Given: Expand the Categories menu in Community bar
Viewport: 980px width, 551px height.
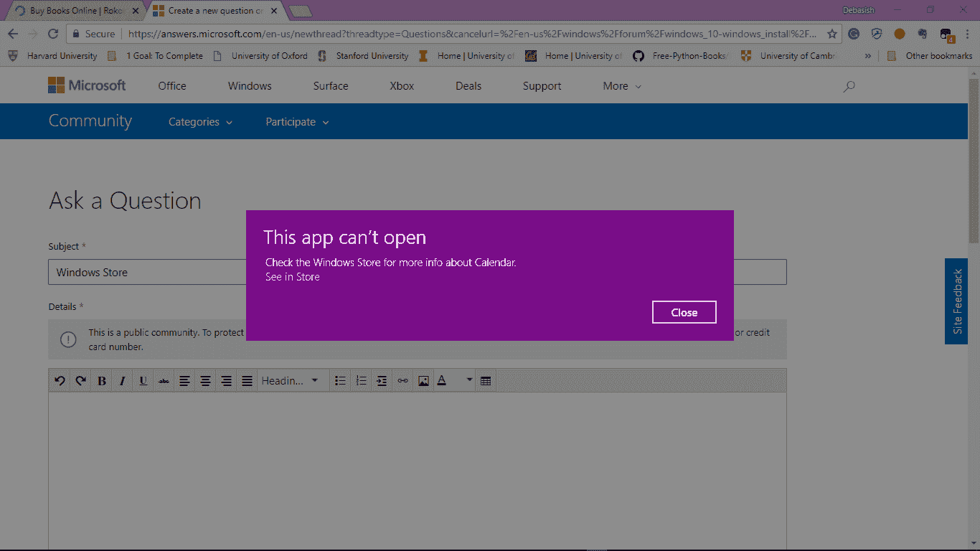Looking at the screenshot, I should (x=200, y=122).
